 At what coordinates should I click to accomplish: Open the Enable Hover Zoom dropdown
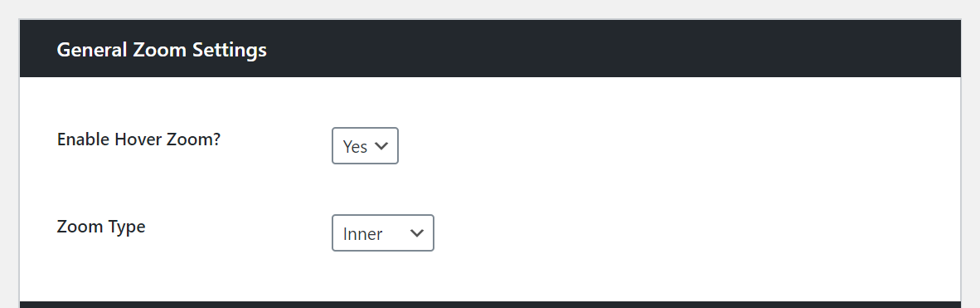pos(365,146)
